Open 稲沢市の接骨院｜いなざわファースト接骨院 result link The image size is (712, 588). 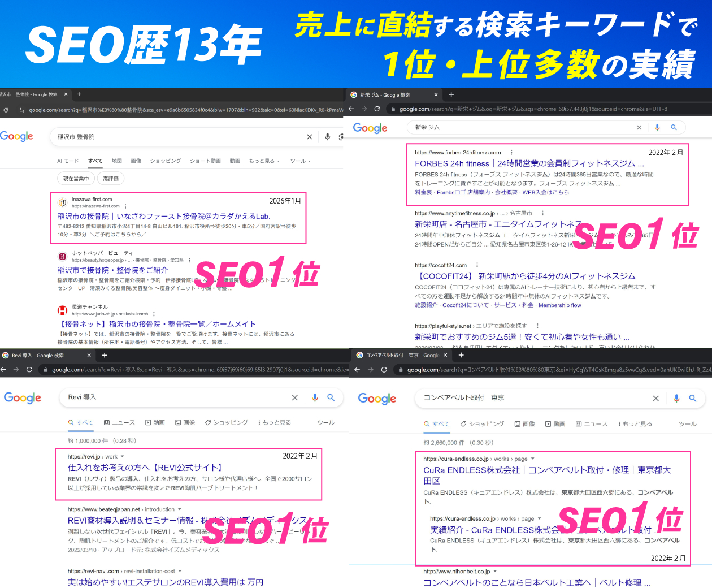pyautogui.click(x=164, y=216)
